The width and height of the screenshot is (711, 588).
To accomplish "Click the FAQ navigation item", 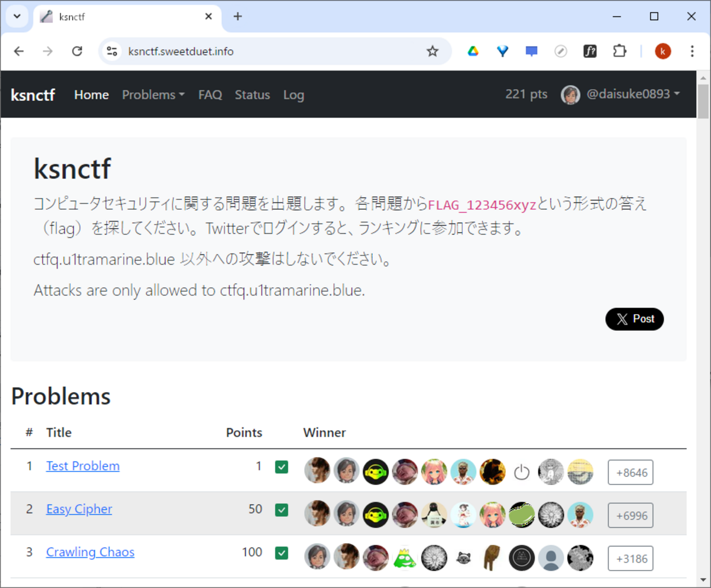I will pos(210,95).
